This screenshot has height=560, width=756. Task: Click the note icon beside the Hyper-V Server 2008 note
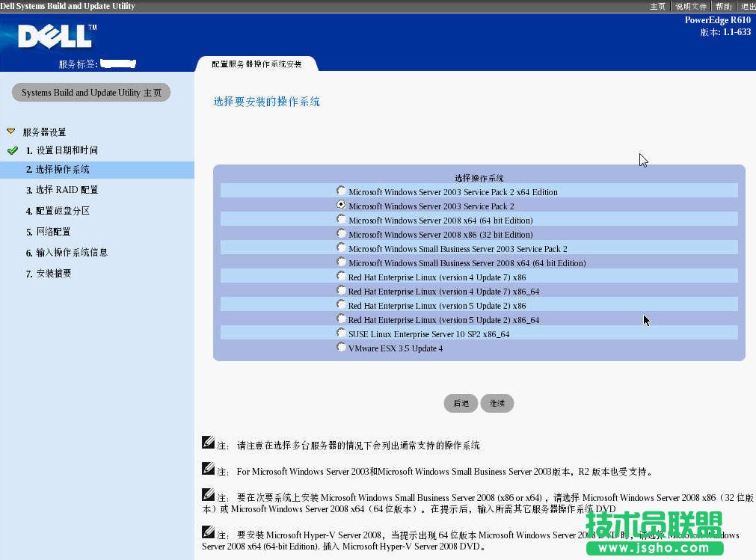coord(207,532)
